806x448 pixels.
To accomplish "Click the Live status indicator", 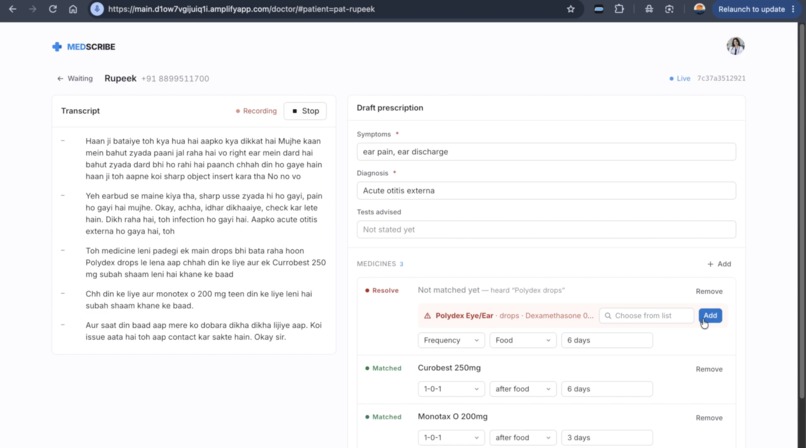I will (x=680, y=79).
